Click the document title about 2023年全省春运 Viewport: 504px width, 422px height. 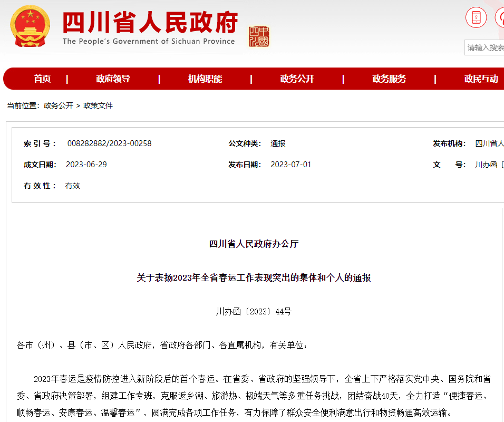click(254, 277)
